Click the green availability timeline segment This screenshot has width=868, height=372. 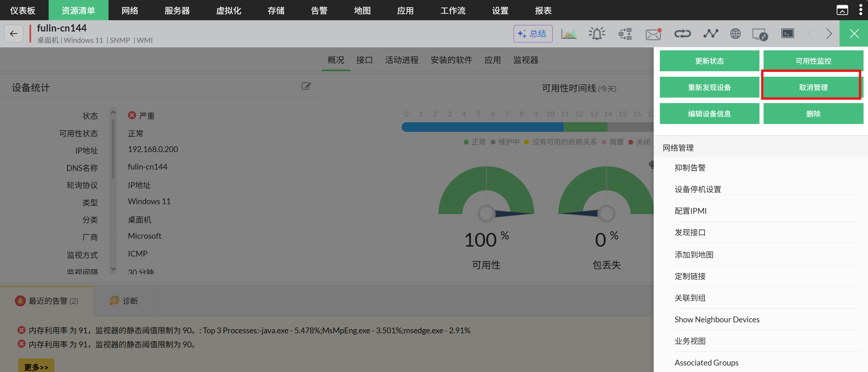(586, 127)
